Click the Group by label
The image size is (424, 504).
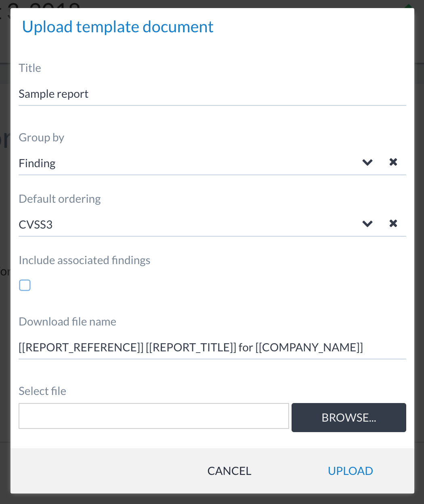41,138
